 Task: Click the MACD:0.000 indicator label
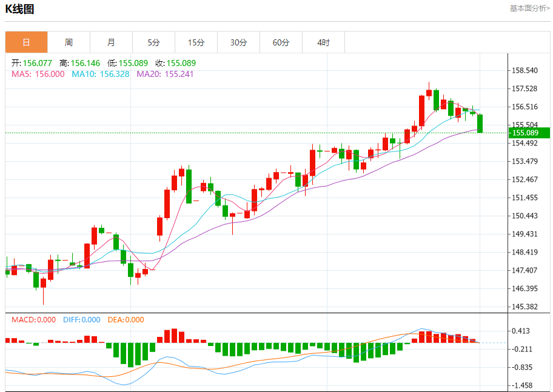click(33, 320)
